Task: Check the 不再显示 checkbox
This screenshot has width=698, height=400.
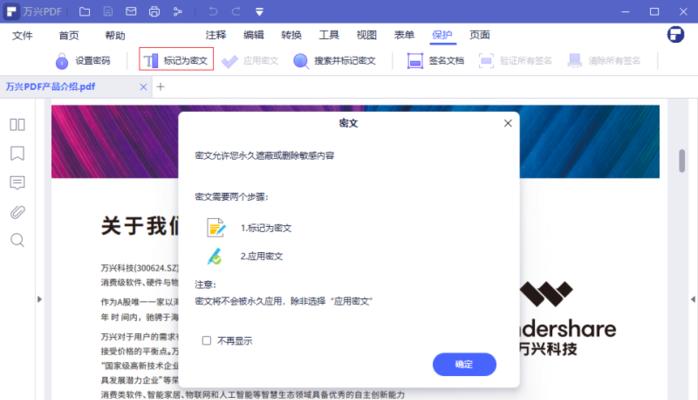Action: click(207, 341)
